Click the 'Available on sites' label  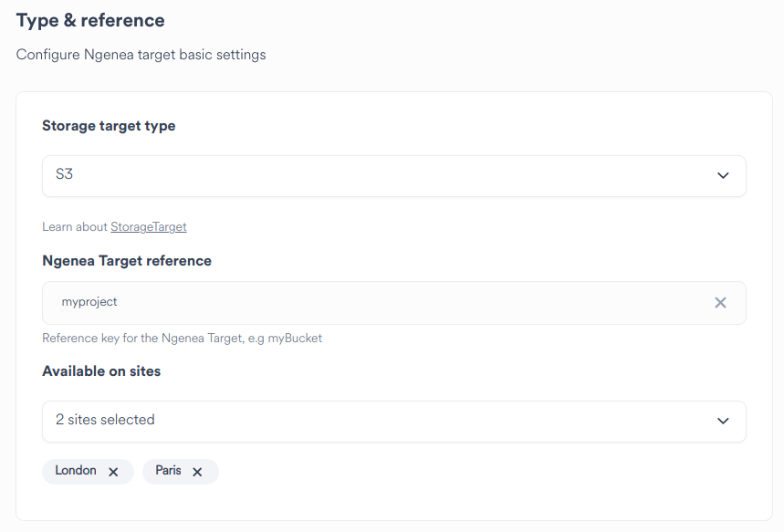[x=101, y=371]
